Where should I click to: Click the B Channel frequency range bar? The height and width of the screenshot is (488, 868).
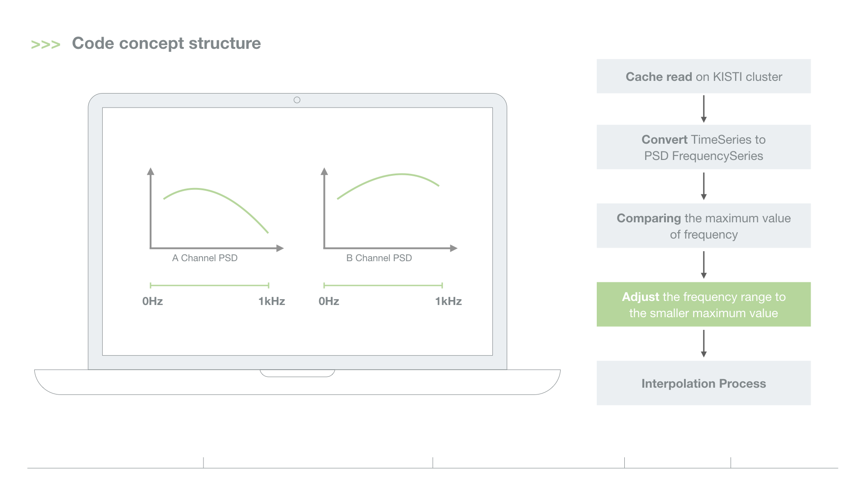pyautogui.click(x=383, y=286)
